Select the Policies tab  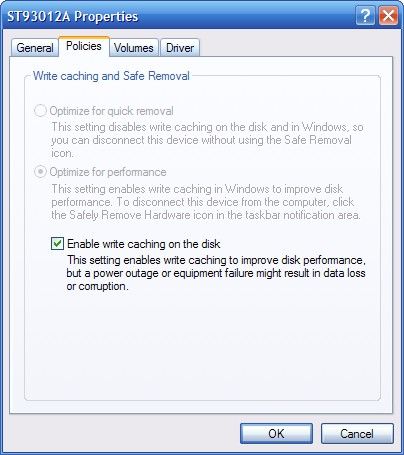click(84, 46)
